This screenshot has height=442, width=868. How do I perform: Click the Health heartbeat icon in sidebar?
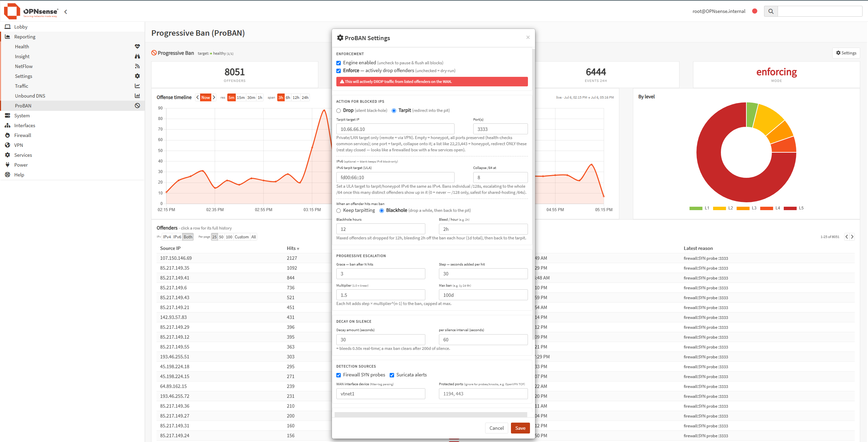coord(137,47)
